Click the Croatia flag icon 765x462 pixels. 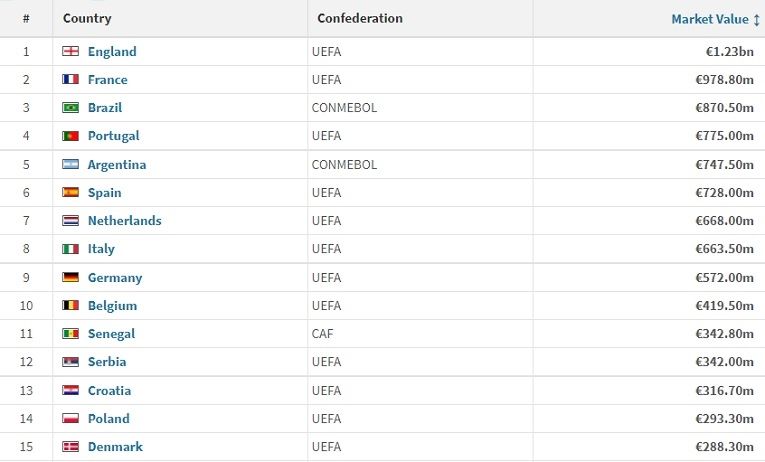70,391
